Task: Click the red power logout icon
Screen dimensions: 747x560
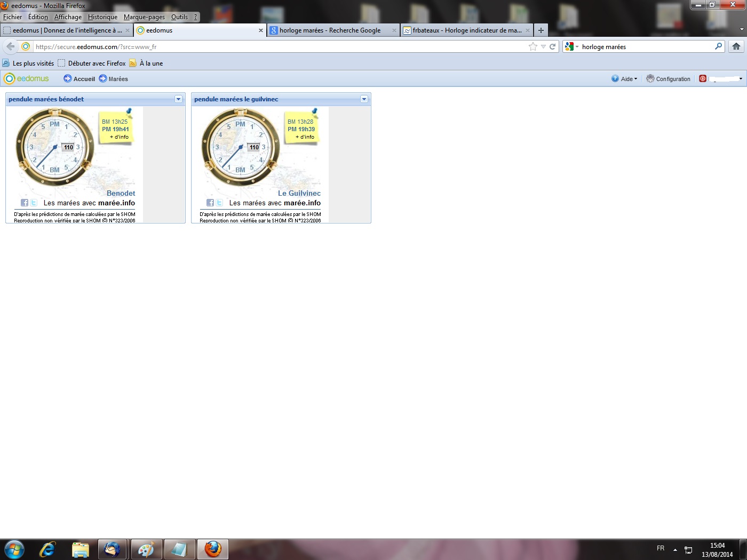Action: click(x=703, y=78)
